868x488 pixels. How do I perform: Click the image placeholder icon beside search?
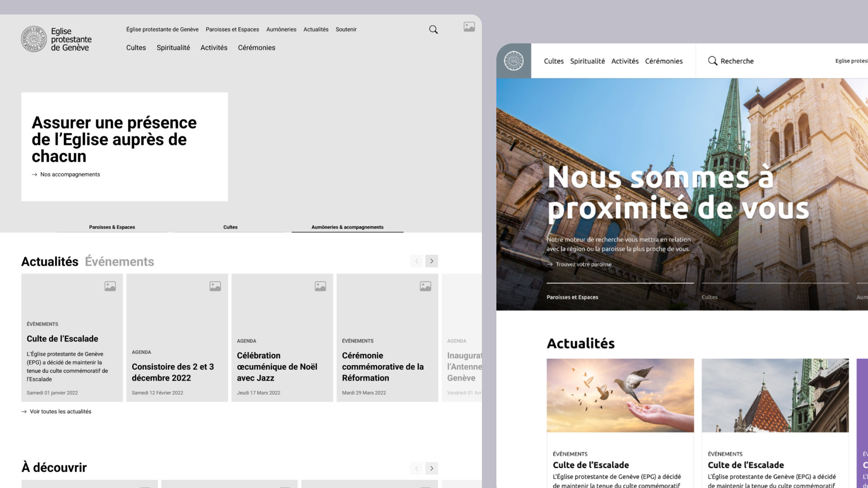pos(469,27)
